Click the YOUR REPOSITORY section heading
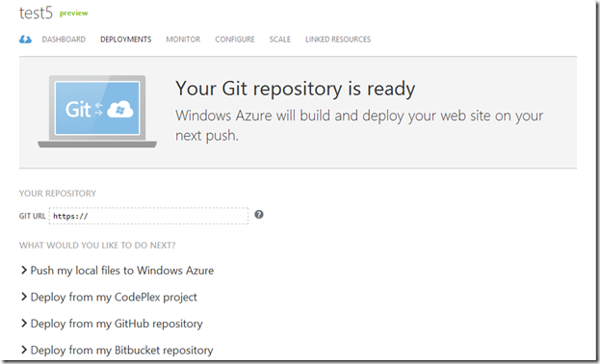Viewport: 600px width, 364px height. [x=58, y=194]
